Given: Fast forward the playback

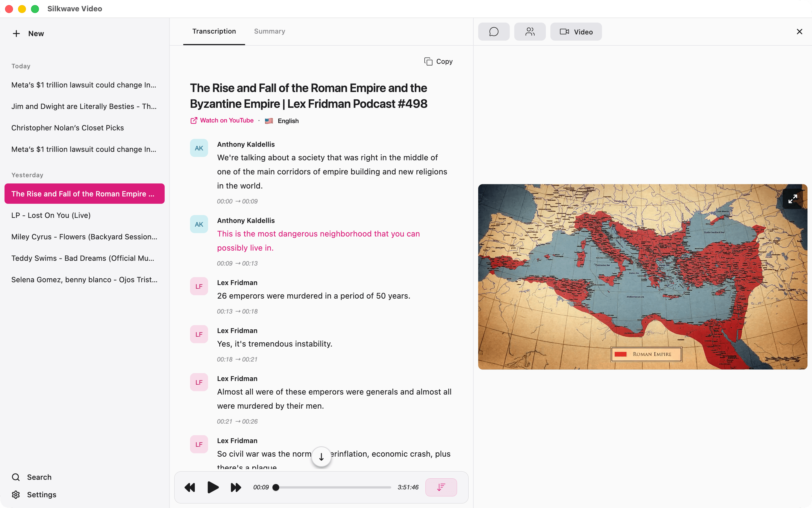Looking at the screenshot, I should click(x=236, y=487).
